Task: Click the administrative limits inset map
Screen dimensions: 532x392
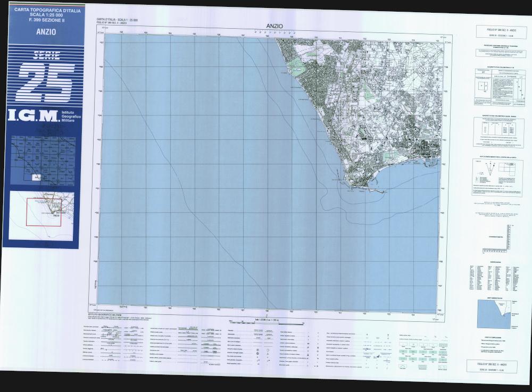Action: 494,314
